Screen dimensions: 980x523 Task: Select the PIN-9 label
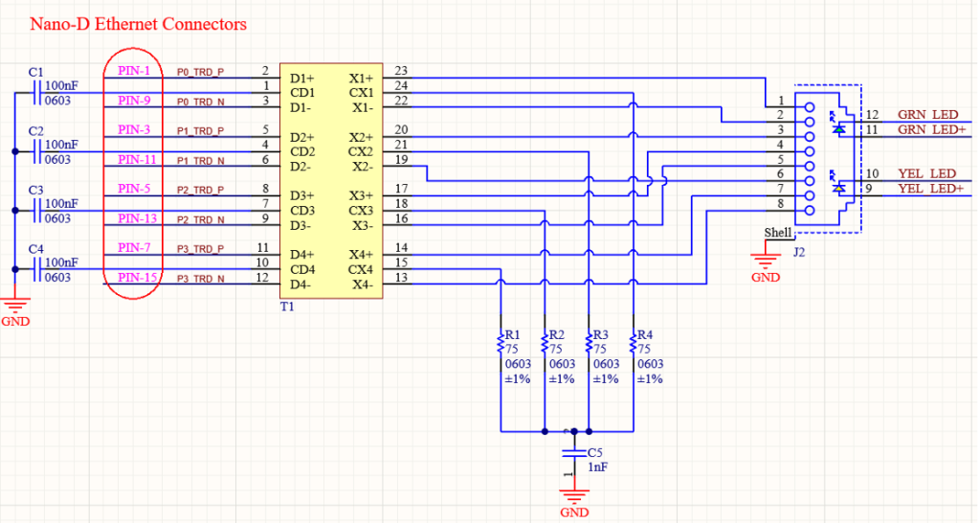coord(134,100)
